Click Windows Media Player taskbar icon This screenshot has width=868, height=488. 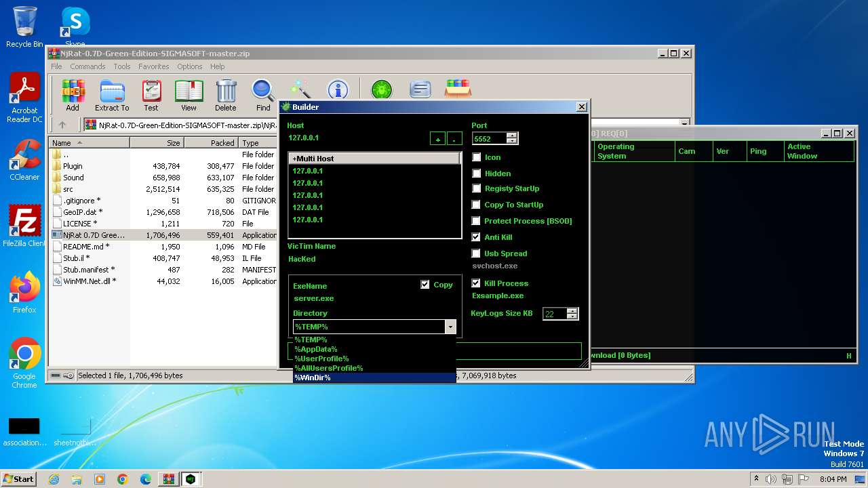[100, 479]
